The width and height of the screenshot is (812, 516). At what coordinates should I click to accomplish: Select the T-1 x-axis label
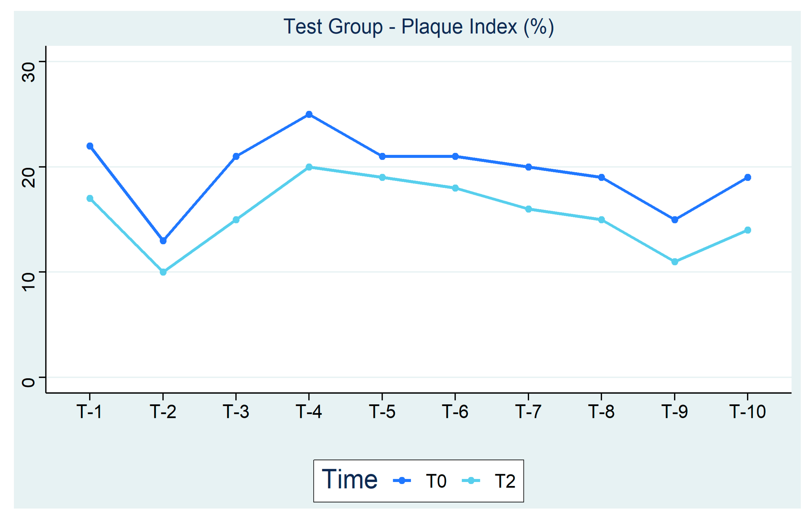tap(89, 412)
